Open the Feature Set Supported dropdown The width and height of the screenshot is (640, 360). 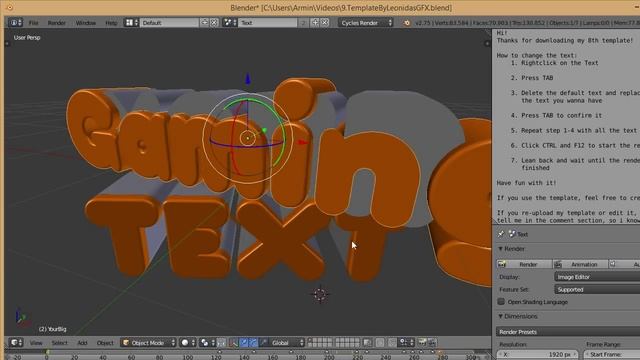[597, 289]
